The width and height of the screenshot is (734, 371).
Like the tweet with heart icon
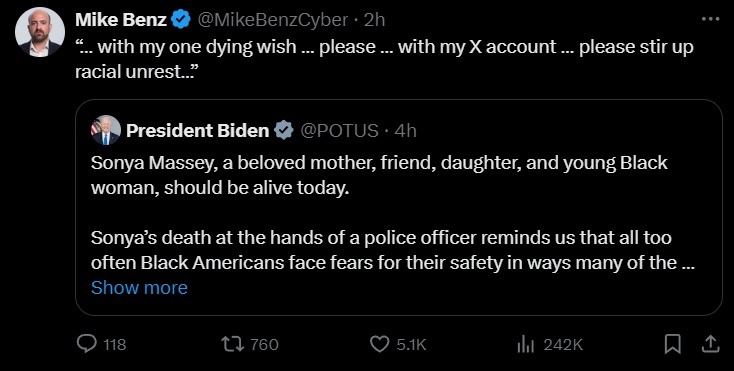(379, 345)
